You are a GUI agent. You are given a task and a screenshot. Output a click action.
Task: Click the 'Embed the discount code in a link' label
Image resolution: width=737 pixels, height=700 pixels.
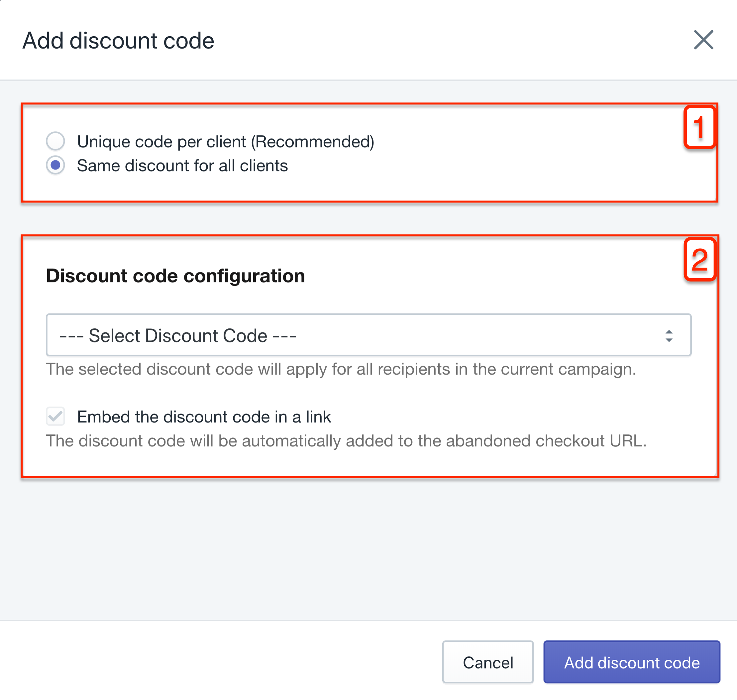204,417
